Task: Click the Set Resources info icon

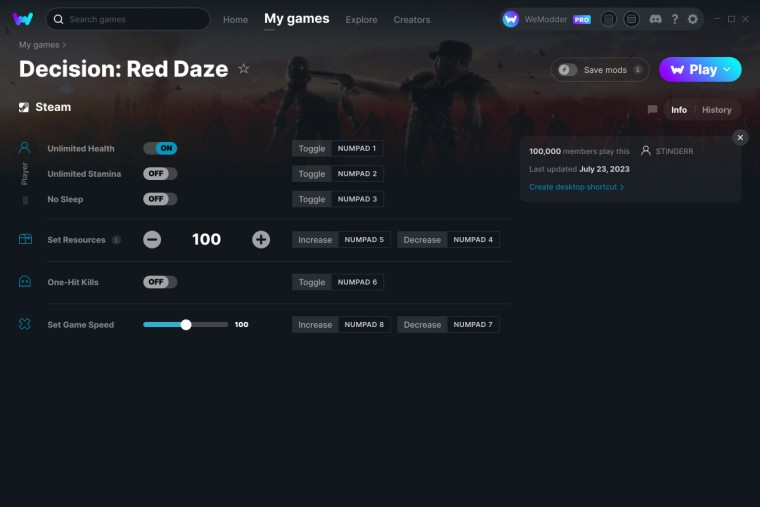Action: 116,239
